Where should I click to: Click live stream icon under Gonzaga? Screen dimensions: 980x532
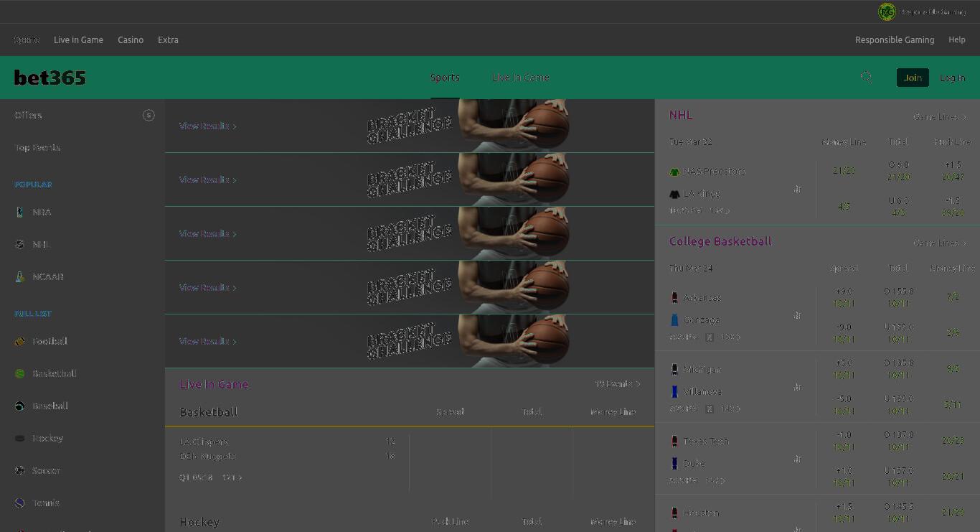710,337
